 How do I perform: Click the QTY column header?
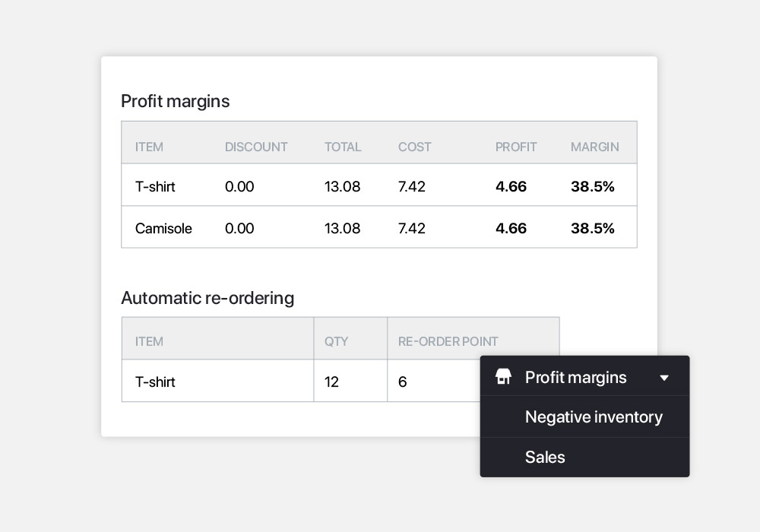tap(336, 341)
